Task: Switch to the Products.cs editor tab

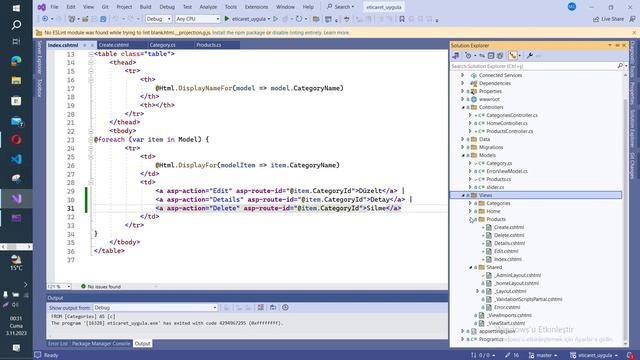Action: (209, 45)
